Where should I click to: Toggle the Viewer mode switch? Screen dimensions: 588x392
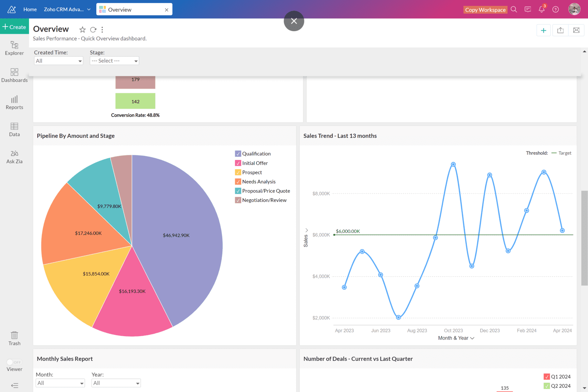14,362
